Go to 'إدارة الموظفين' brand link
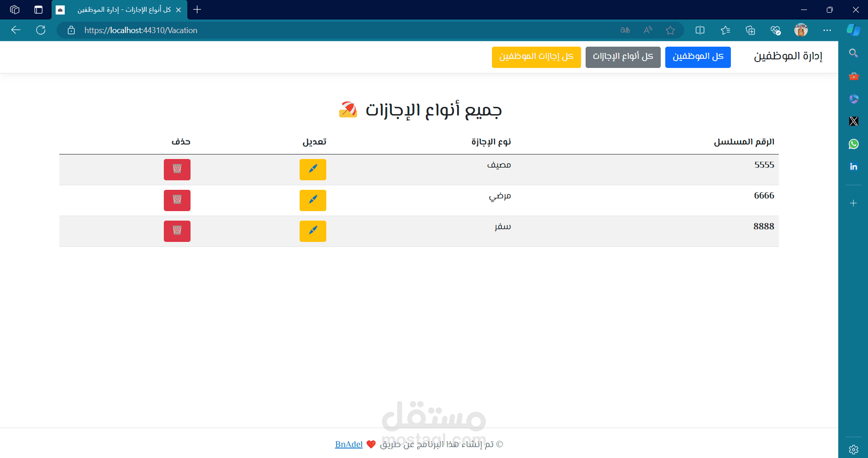The image size is (868, 458). (x=788, y=57)
